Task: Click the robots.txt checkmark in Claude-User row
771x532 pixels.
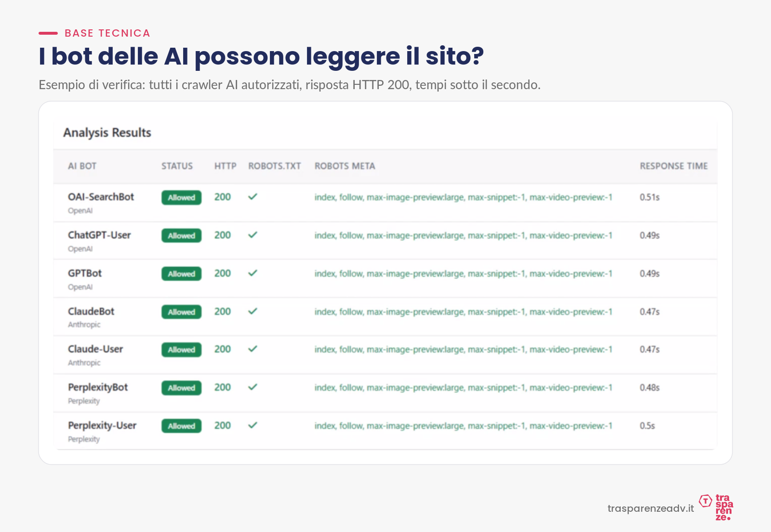Action: (x=253, y=349)
